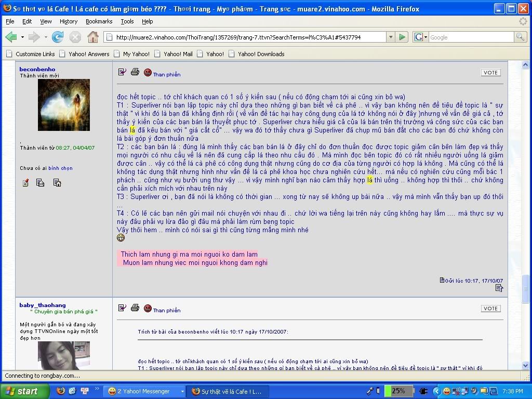Image resolution: width=532 pixels, height=399 pixels.
Task: Open the address bar URL history dropdown
Action: (391, 37)
